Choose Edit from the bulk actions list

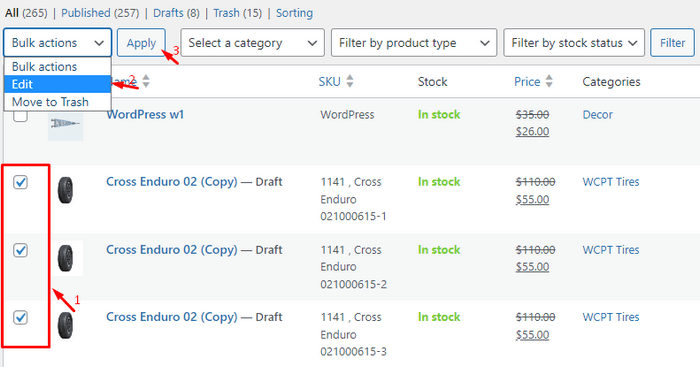point(58,84)
